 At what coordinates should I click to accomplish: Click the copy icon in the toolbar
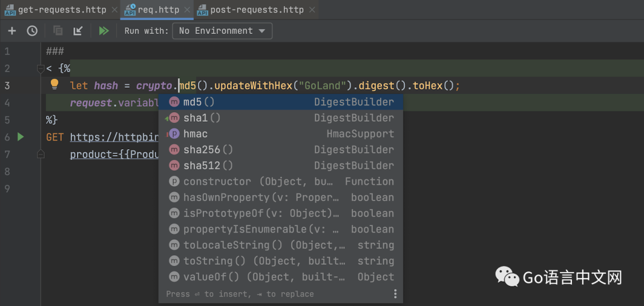pos(58,31)
